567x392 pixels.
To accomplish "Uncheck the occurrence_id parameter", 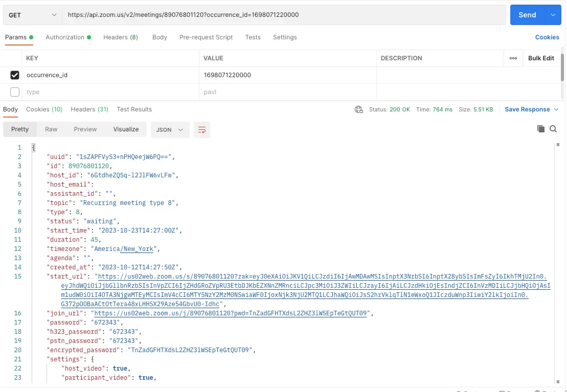I will [14, 75].
